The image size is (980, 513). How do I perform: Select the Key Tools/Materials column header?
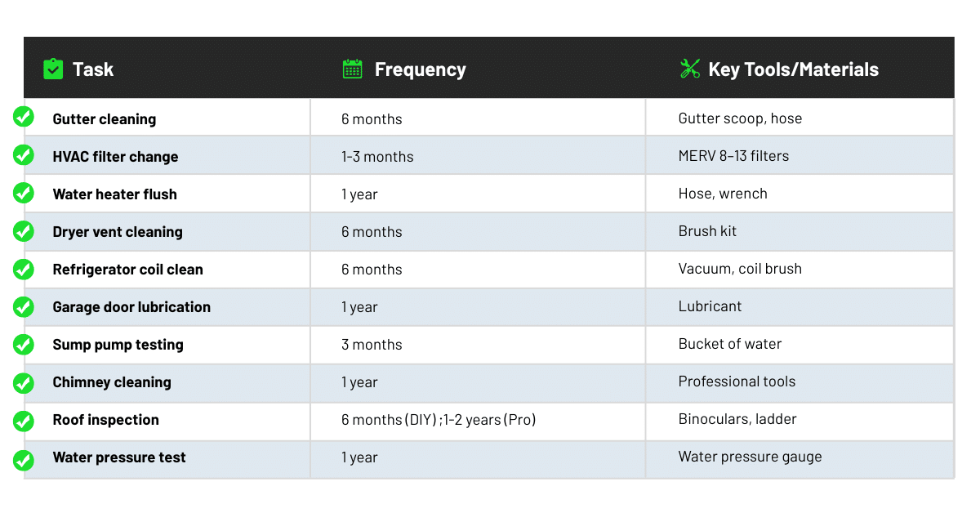(x=793, y=69)
